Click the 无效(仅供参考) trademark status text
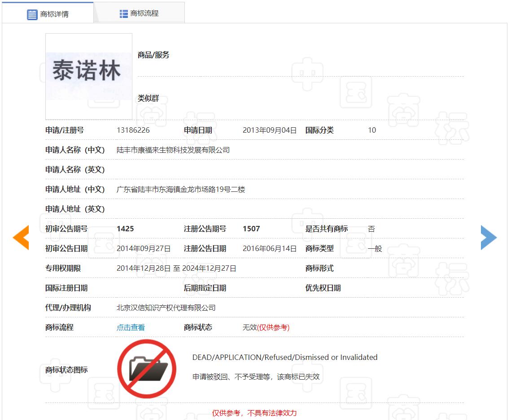The image size is (511, 420). [266, 328]
